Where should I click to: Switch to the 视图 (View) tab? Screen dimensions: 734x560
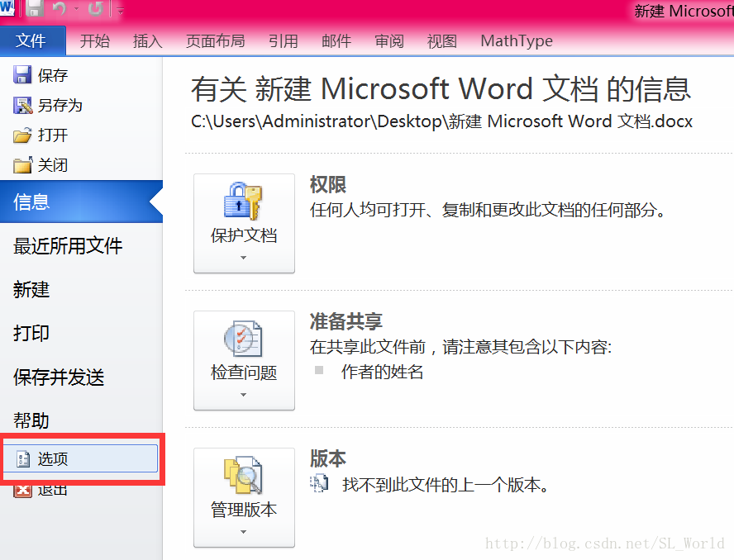pyautogui.click(x=442, y=41)
